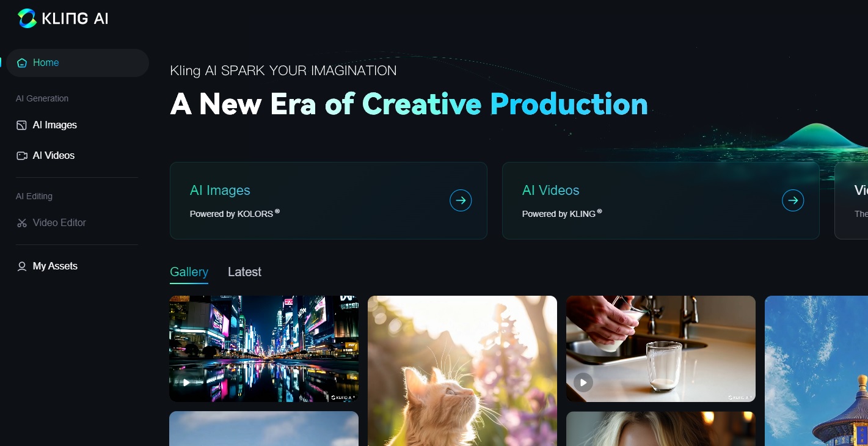Open the orange kitten gallery image
Screen dimensions: 868x446
click(x=462, y=371)
